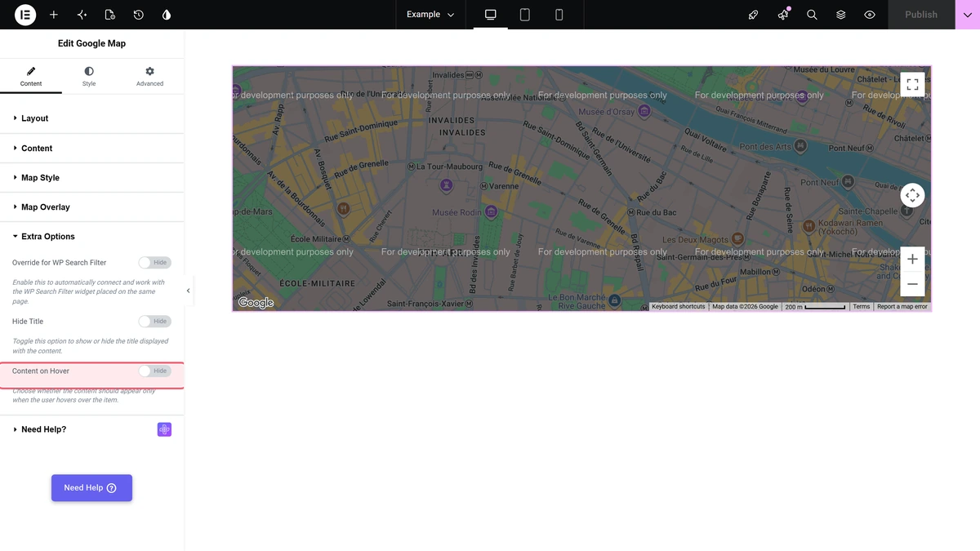Open the map camera pan control
Viewport: 980px width, 551px height.
pos(912,196)
